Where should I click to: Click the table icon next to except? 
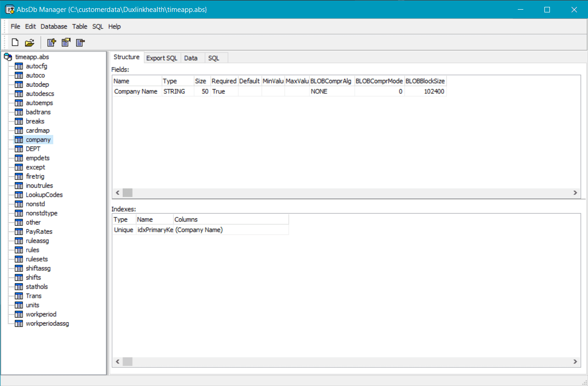coord(19,167)
